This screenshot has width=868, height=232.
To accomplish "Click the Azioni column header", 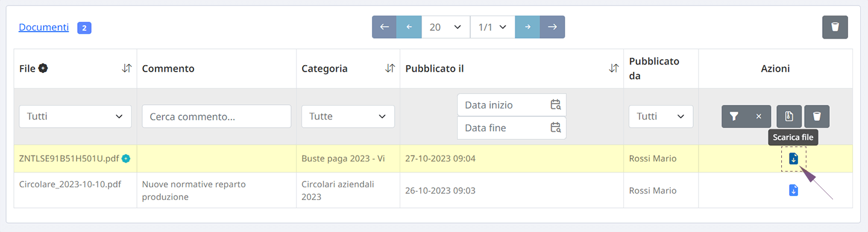I will pos(775,69).
